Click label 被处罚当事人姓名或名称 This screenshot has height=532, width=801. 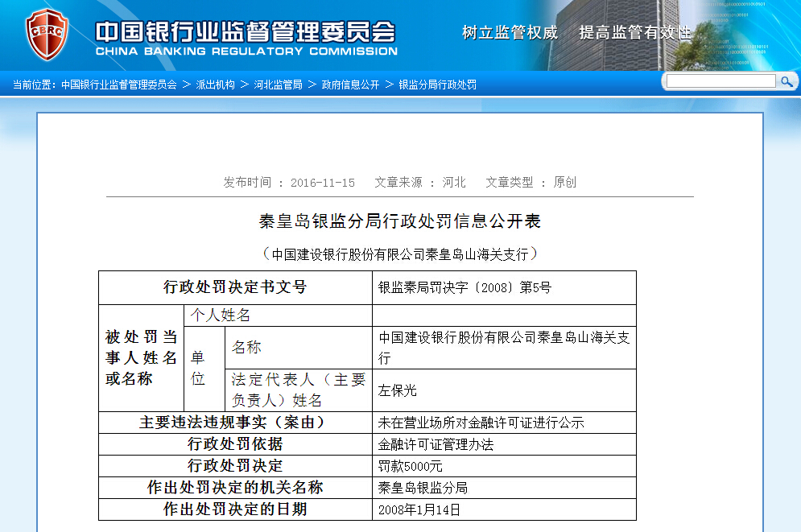point(141,358)
